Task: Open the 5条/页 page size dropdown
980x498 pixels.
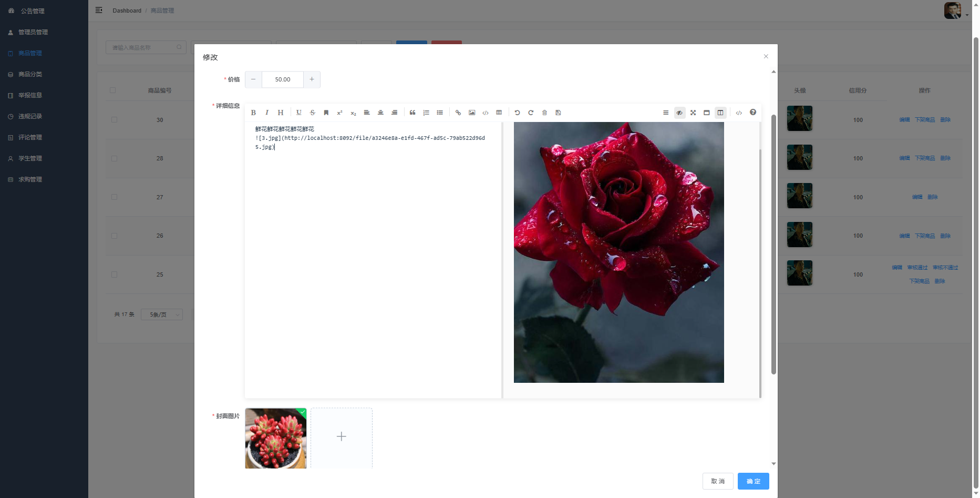Action: pyautogui.click(x=162, y=314)
